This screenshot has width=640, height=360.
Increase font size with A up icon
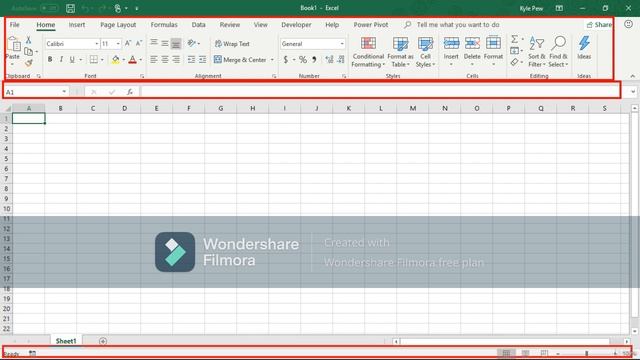click(128, 43)
